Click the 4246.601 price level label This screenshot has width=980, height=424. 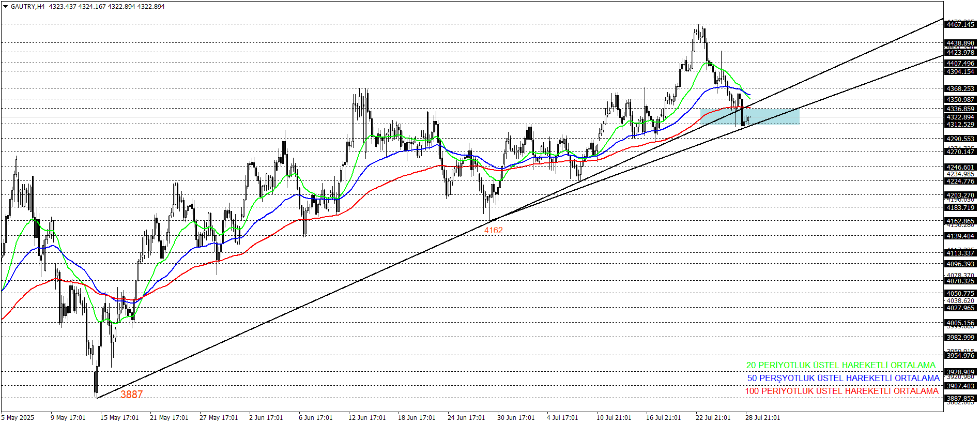point(960,168)
